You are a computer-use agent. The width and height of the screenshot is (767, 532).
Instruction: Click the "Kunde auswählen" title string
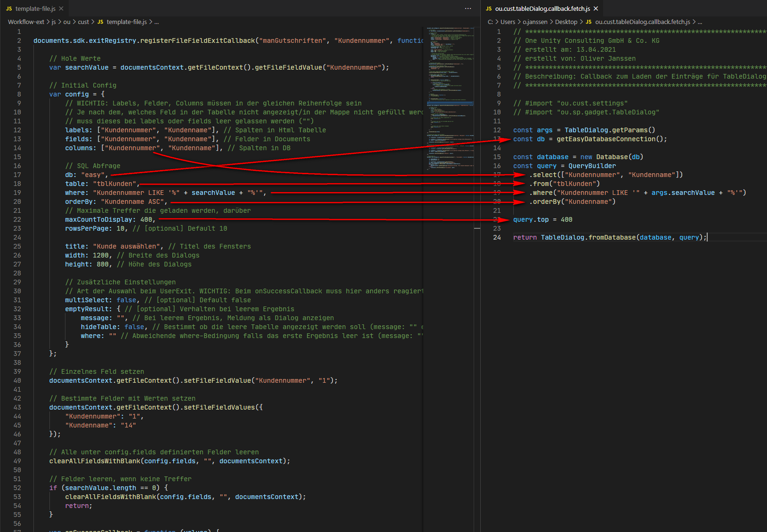click(x=126, y=246)
